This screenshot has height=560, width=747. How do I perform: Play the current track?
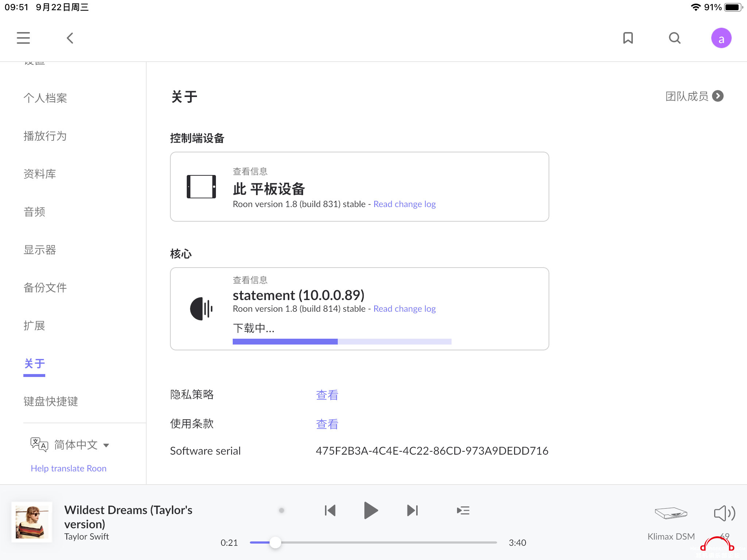(371, 510)
